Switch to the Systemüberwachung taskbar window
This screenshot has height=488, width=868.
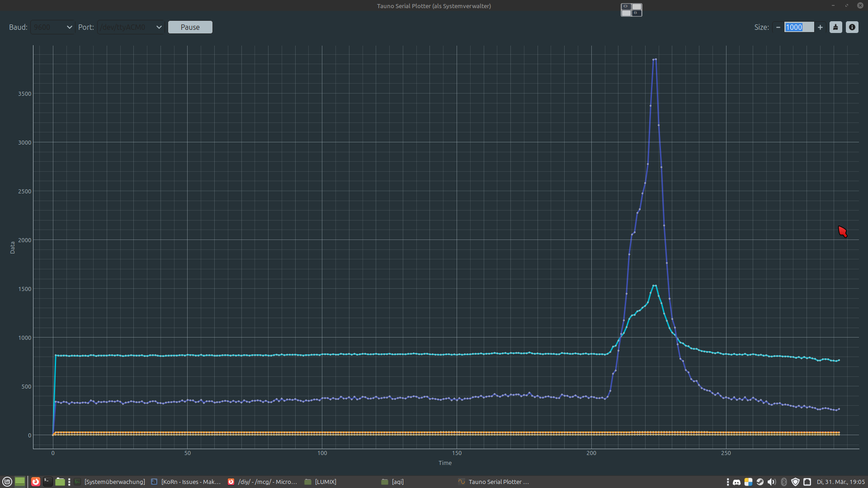110,482
